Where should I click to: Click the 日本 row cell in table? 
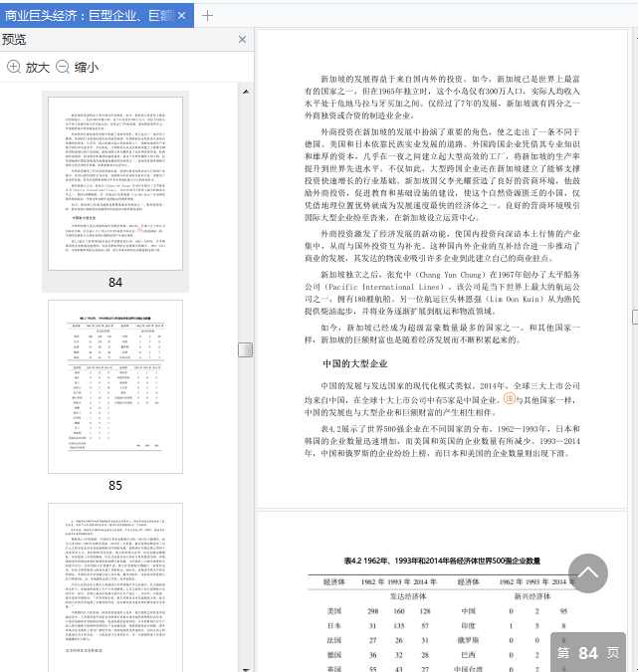(x=334, y=626)
